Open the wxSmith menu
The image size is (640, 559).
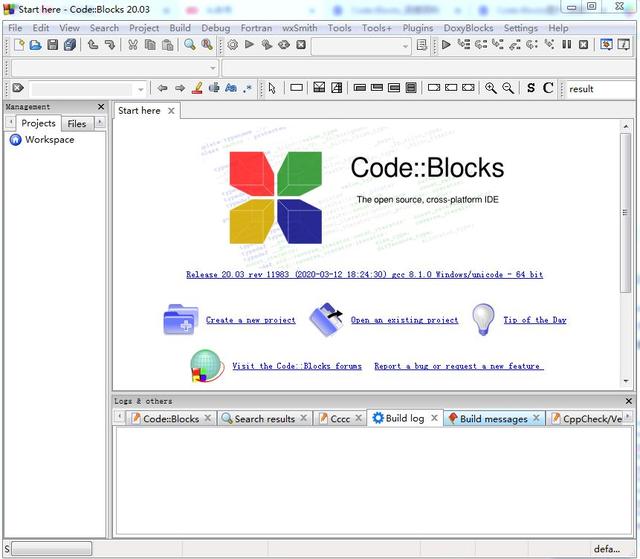coord(300,28)
